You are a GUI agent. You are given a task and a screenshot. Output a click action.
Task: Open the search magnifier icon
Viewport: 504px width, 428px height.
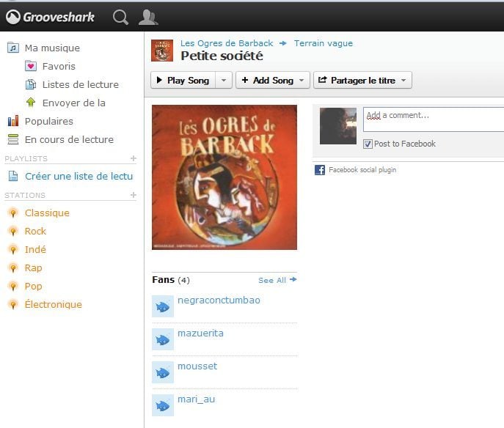point(120,17)
